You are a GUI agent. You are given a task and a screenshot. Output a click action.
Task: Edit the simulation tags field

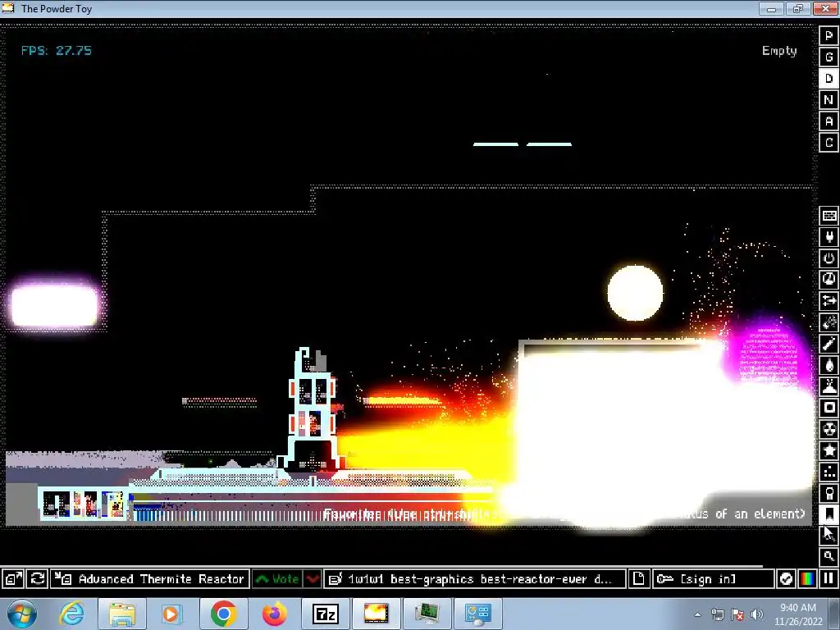click(x=475, y=579)
